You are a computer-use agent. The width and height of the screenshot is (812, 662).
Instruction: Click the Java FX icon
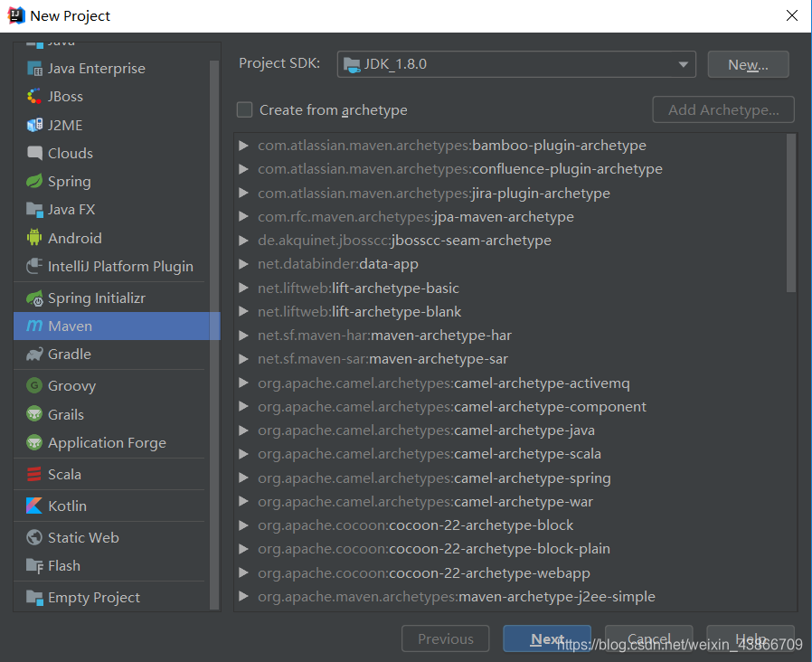34,209
